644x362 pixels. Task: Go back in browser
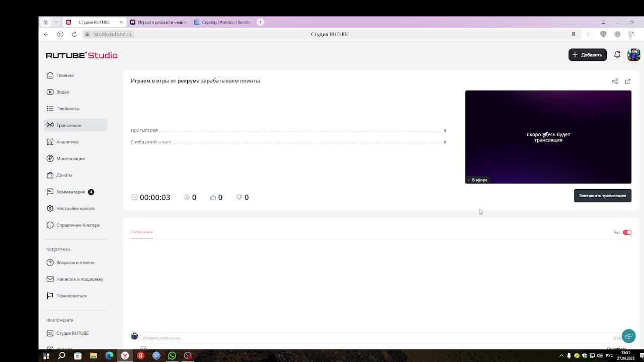click(x=46, y=34)
